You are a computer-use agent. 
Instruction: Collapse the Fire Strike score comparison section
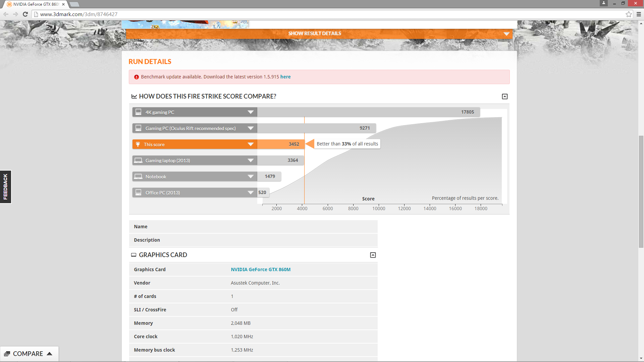pos(504,97)
